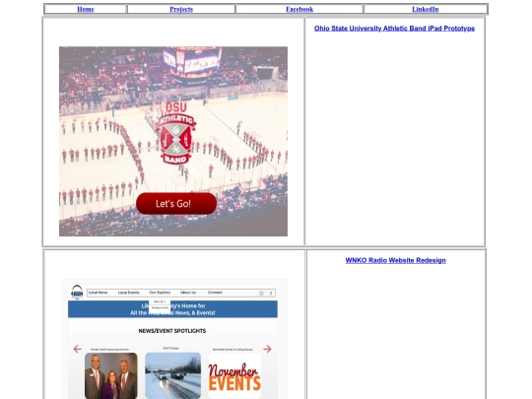Click the WNKO website redesign screenshot

[174, 339]
